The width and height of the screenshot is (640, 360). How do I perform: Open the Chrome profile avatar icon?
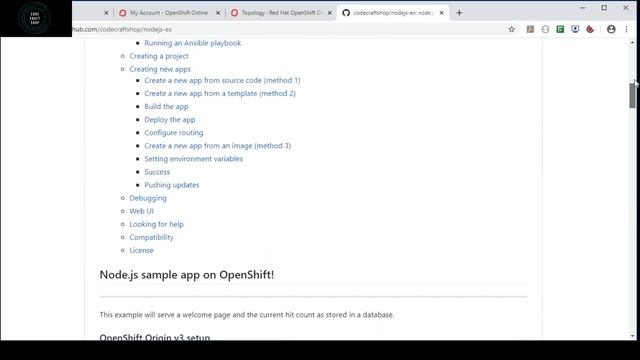611,29
